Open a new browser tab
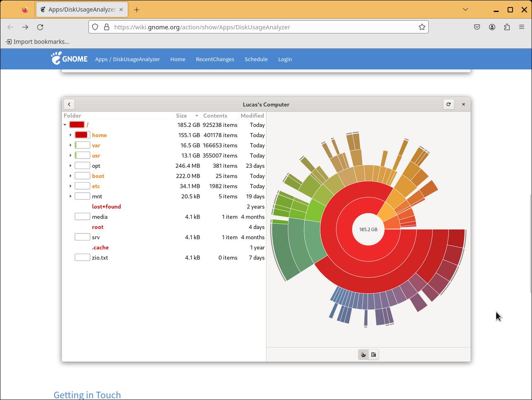 click(x=136, y=10)
